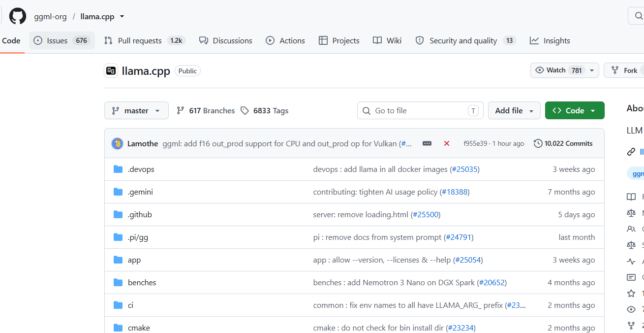644x333 pixels.
Task: Click the GitHub logo icon
Action: click(18, 16)
